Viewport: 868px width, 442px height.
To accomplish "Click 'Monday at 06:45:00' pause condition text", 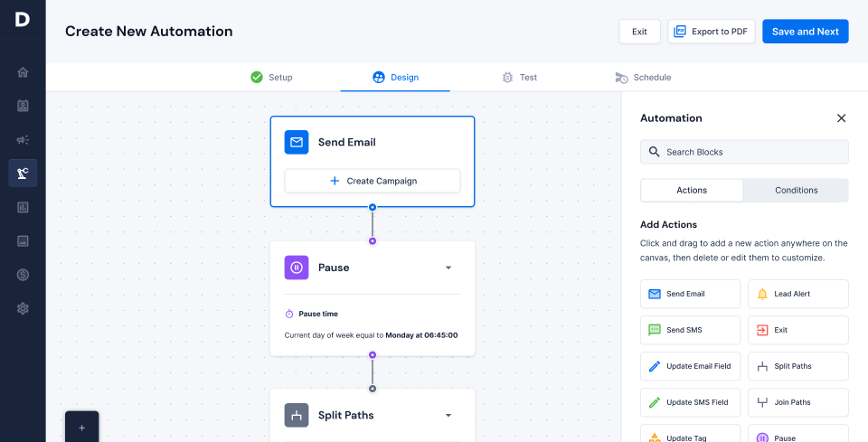I will [x=422, y=335].
